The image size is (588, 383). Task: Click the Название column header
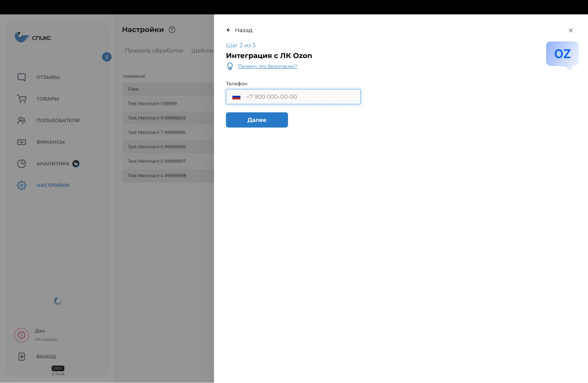click(x=134, y=76)
